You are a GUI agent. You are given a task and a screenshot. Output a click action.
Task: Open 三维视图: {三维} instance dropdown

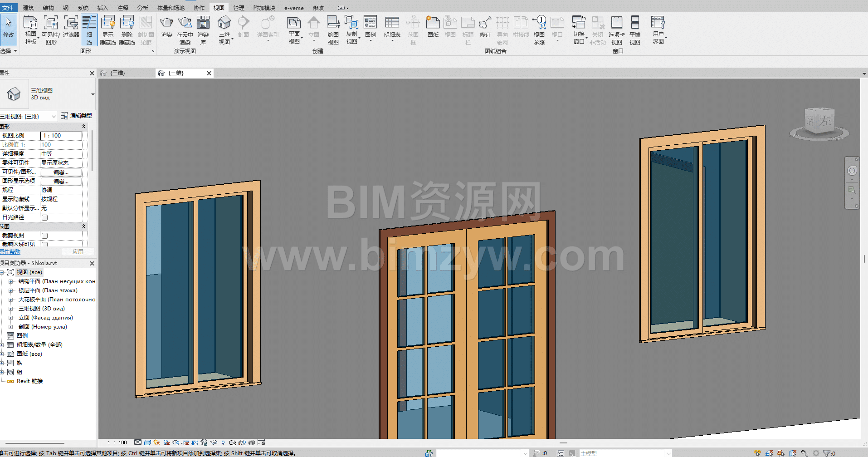pyautogui.click(x=29, y=116)
